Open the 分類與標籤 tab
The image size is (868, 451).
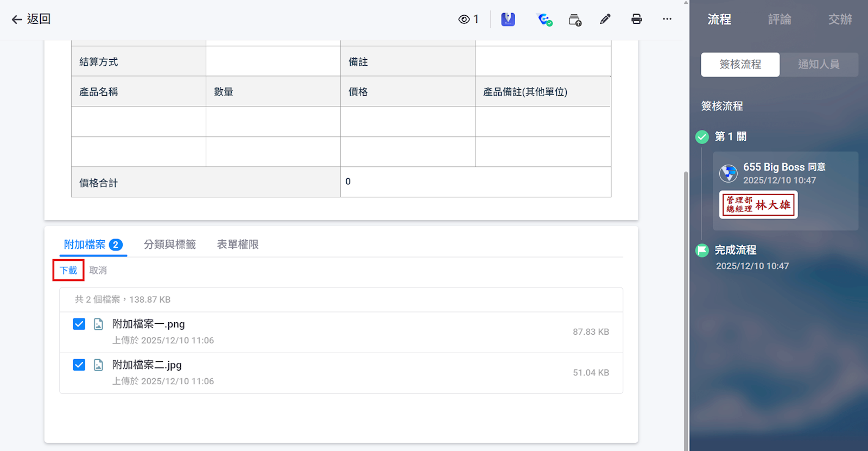click(x=169, y=245)
